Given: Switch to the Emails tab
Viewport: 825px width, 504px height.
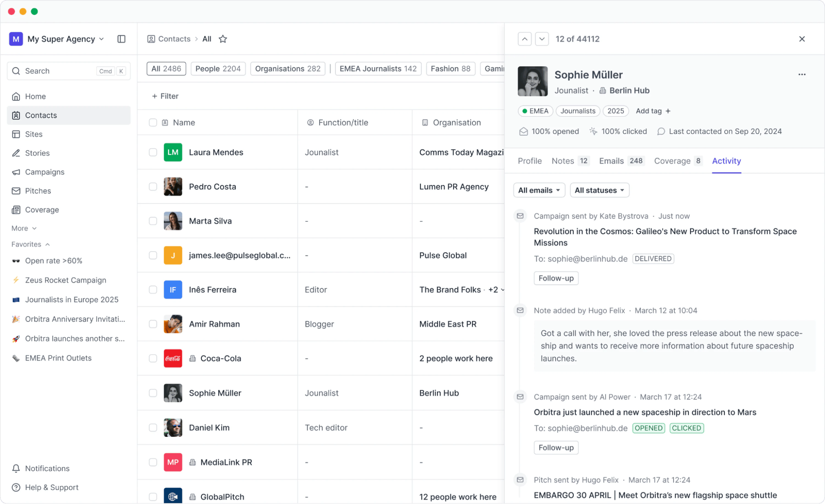Looking at the screenshot, I should pyautogui.click(x=611, y=161).
